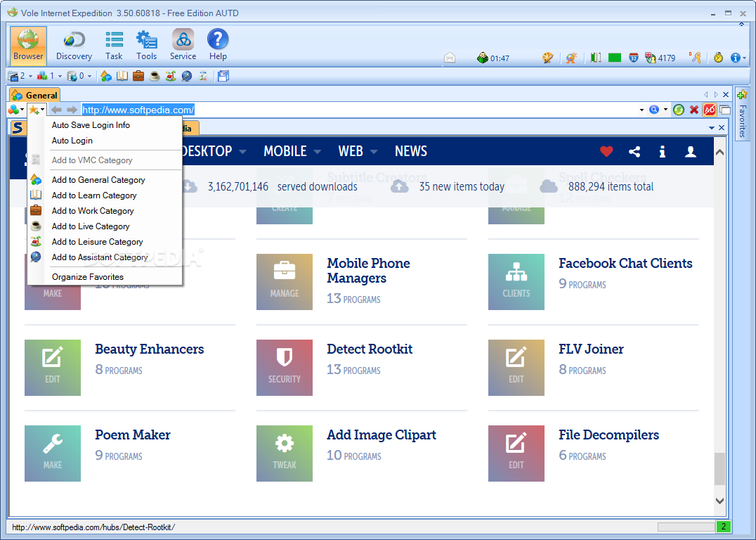Open the Discovery module
Screen dimensions: 756x540
(x=74, y=46)
